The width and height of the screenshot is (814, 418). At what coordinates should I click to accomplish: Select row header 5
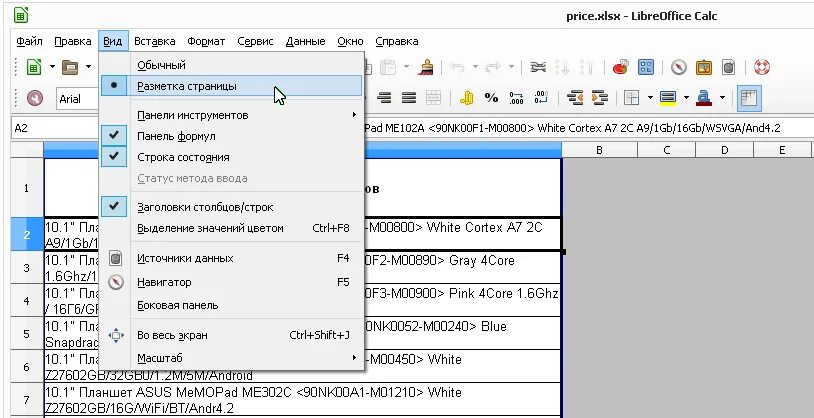[x=27, y=333]
